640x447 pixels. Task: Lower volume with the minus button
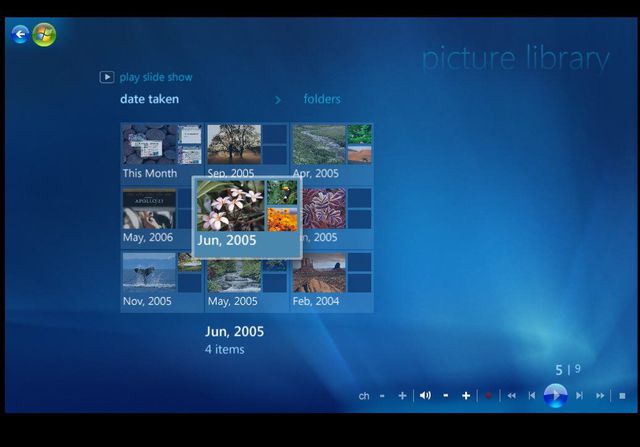tap(446, 396)
